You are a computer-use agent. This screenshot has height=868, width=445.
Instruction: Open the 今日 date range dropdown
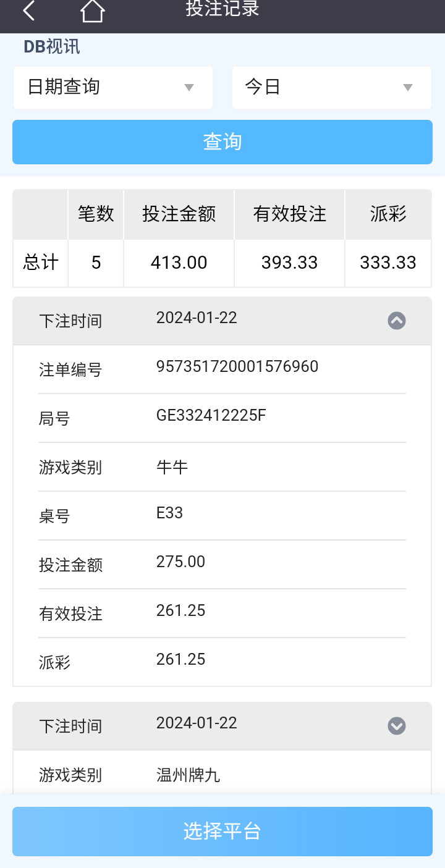331,87
